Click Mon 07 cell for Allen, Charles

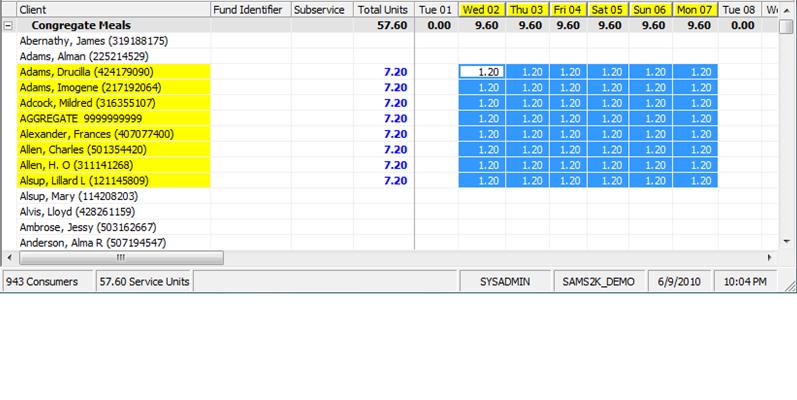pos(696,149)
